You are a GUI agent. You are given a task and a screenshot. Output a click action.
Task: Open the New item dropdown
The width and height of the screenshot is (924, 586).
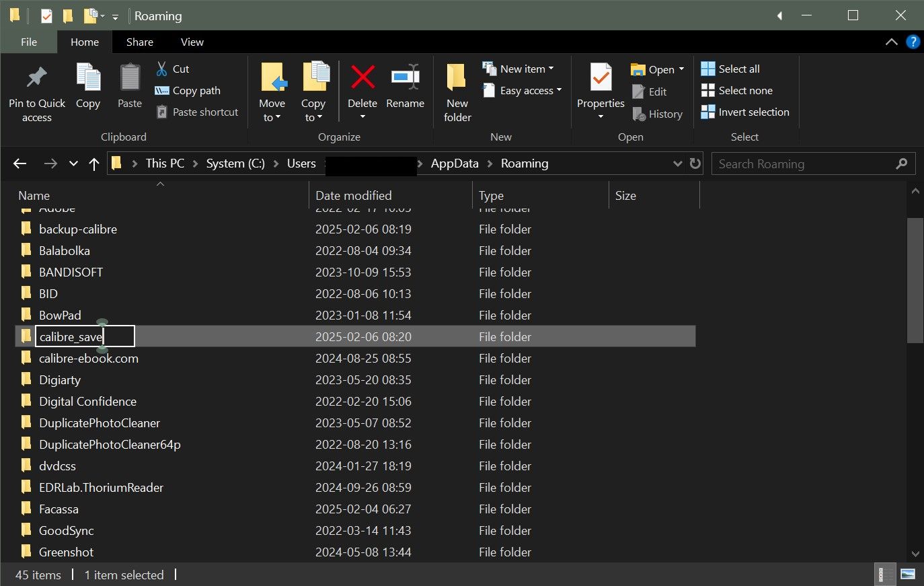point(518,69)
